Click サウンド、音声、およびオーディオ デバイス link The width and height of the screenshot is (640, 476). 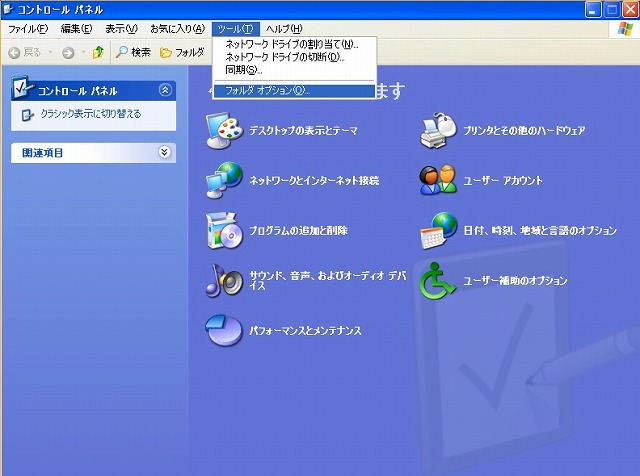pyautogui.click(x=328, y=280)
